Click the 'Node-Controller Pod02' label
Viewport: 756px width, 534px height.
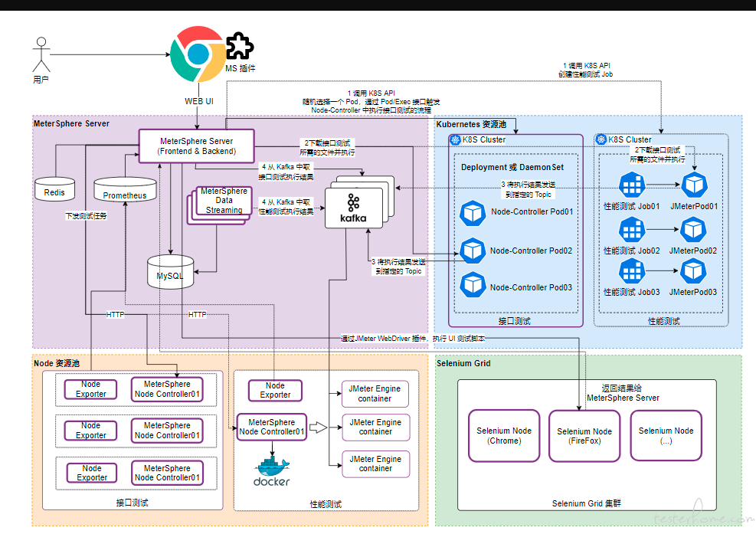pos(531,251)
